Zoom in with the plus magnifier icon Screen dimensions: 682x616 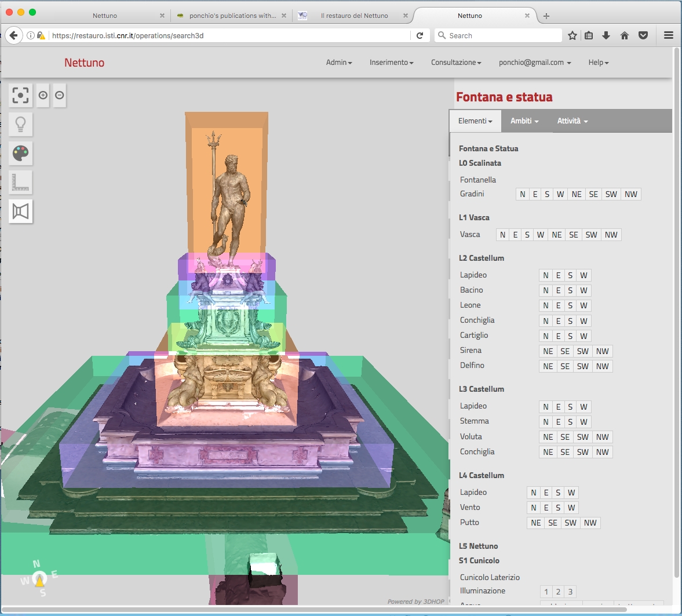(x=43, y=95)
